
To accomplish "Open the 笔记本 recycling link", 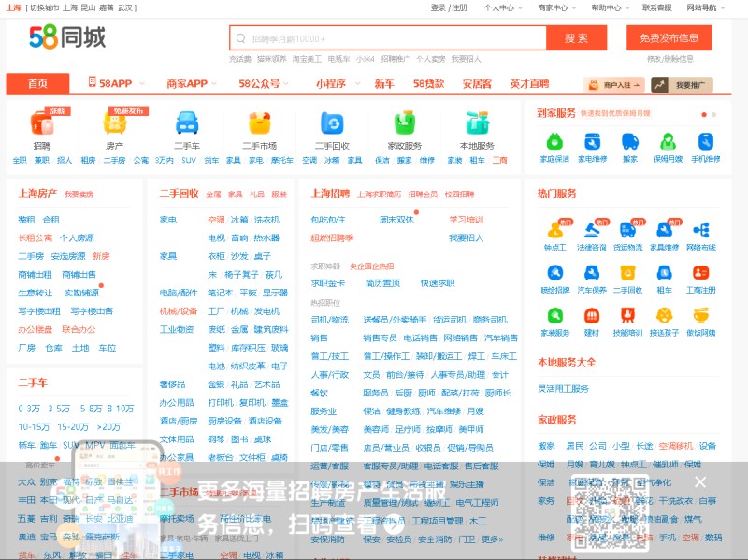I will click(x=221, y=293).
